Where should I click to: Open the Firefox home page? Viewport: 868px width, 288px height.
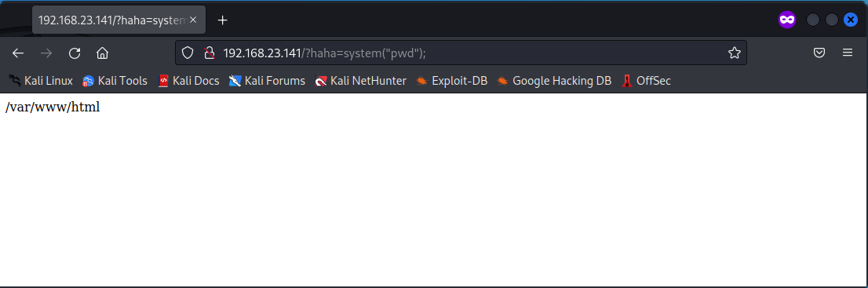click(x=102, y=53)
